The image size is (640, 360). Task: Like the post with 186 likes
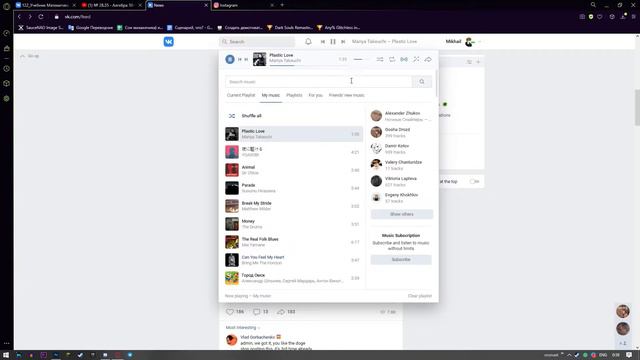tap(235, 312)
